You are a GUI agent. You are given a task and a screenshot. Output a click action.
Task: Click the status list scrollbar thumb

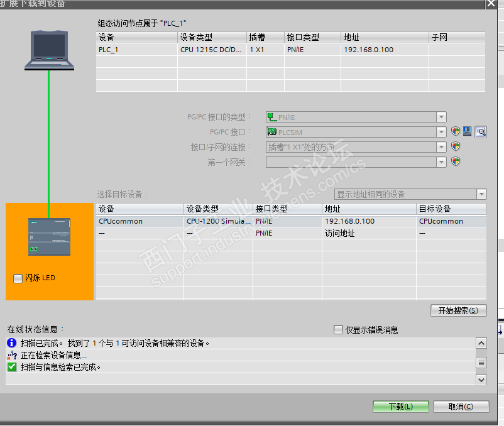pyautogui.click(x=481, y=363)
